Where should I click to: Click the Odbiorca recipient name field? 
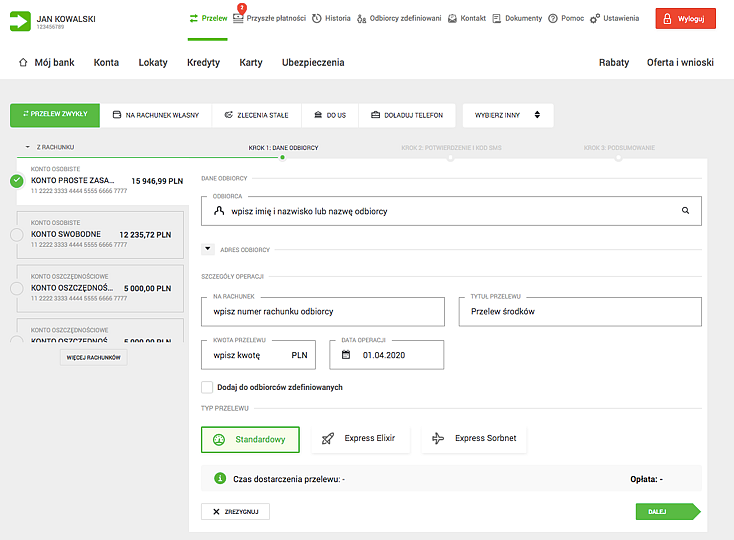click(451, 211)
